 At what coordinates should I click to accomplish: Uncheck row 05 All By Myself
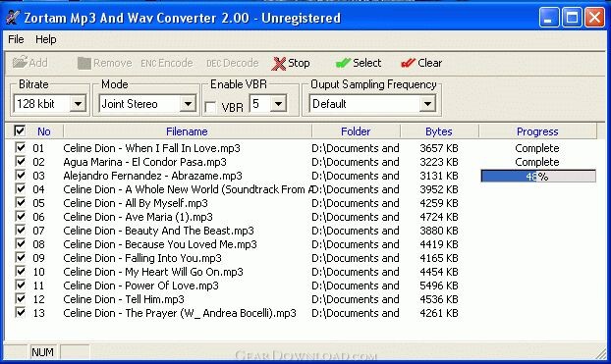pyautogui.click(x=20, y=202)
